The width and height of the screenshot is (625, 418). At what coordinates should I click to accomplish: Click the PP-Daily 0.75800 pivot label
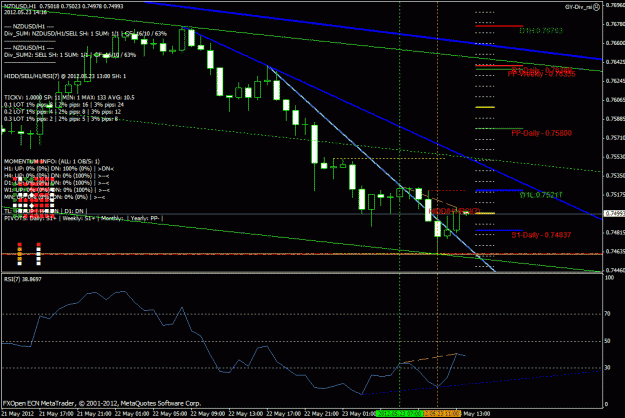tap(541, 133)
